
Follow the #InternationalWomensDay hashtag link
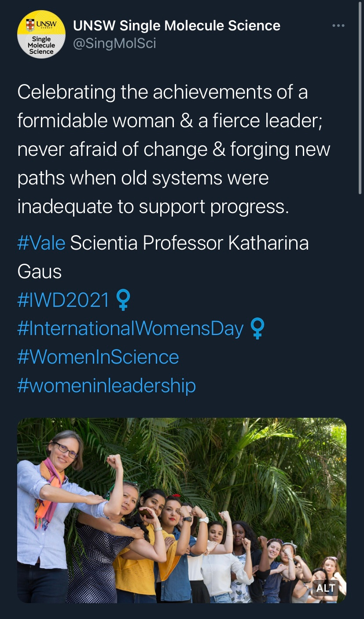coord(130,328)
